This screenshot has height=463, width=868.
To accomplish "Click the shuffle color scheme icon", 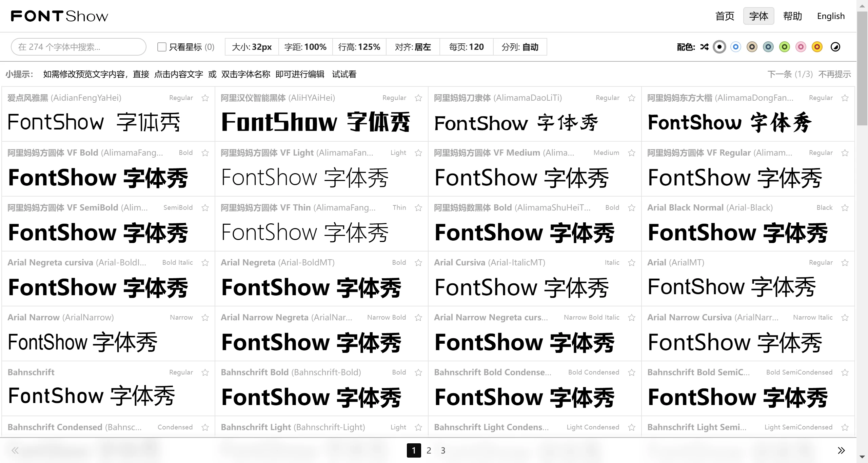I will tap(704, 47).
